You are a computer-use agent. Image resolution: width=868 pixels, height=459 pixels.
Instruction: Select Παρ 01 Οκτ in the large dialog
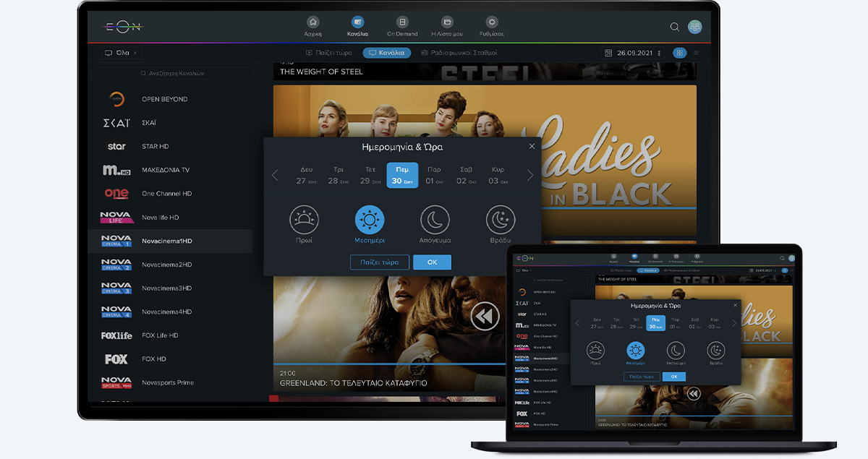[x=434, y=175]
